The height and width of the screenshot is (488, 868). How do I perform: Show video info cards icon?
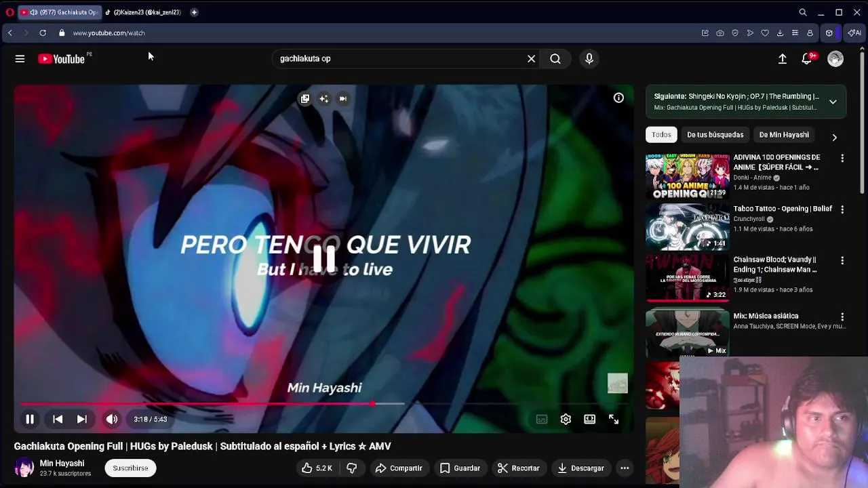coord(618,98)
